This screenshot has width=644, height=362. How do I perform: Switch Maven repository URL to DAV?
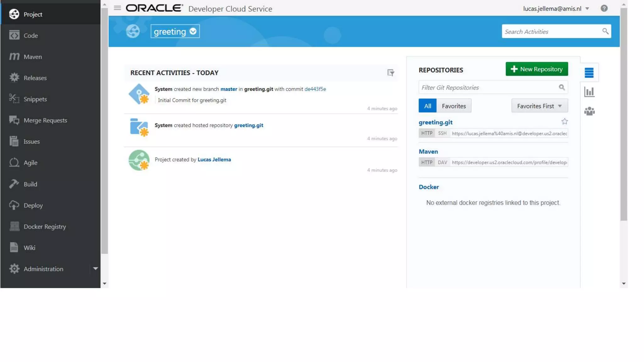point(442,162)
